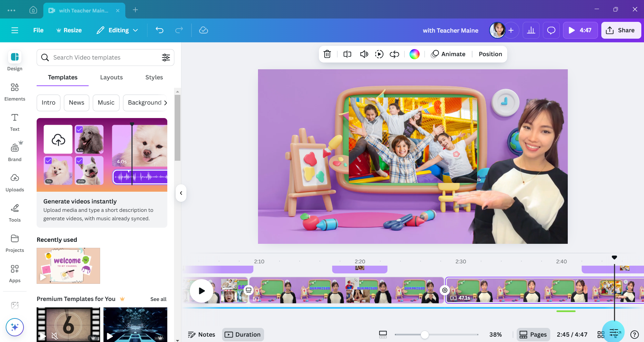Open the Design panel in sidebar

coord(15,61)
